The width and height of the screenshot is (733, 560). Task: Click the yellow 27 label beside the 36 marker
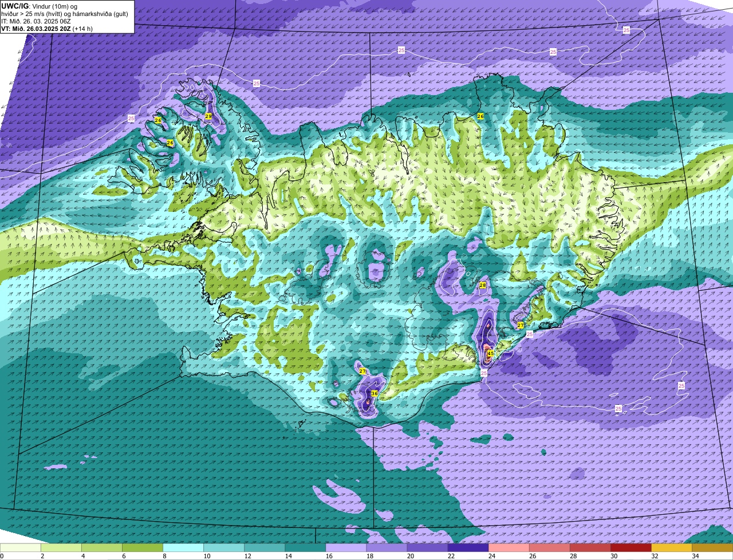362,371
